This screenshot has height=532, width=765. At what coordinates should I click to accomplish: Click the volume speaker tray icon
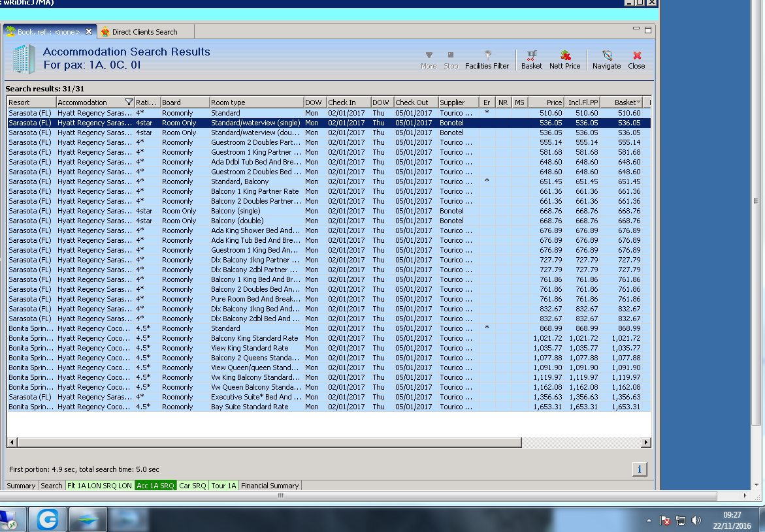click(696, 520)
